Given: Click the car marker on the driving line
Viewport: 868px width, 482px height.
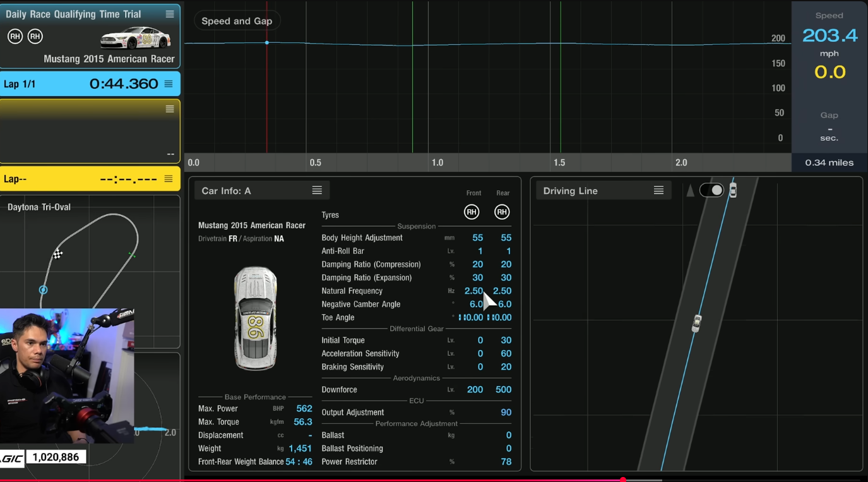Looking at the screenshot, I should pyautogui.click(x=696, y=323).
